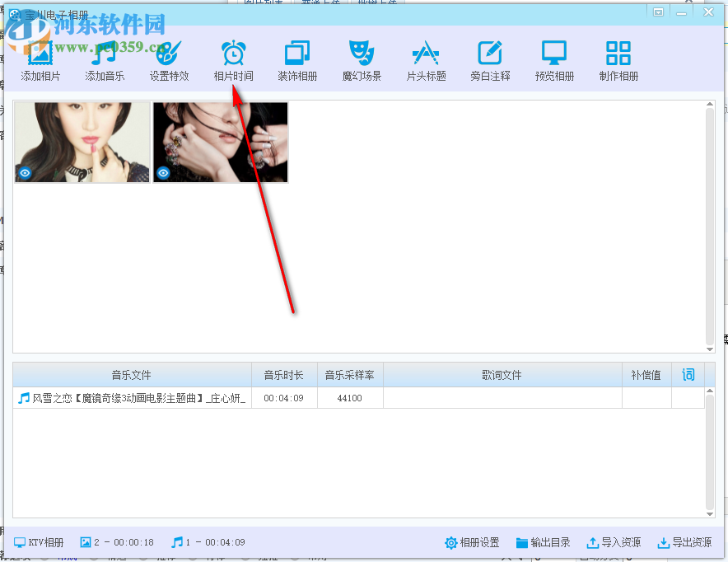
Task: Open the title bar dropdown menu button
Action: 658,12
